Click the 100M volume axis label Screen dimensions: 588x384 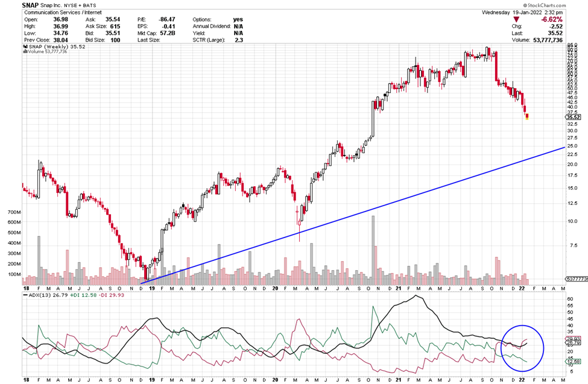14,274
